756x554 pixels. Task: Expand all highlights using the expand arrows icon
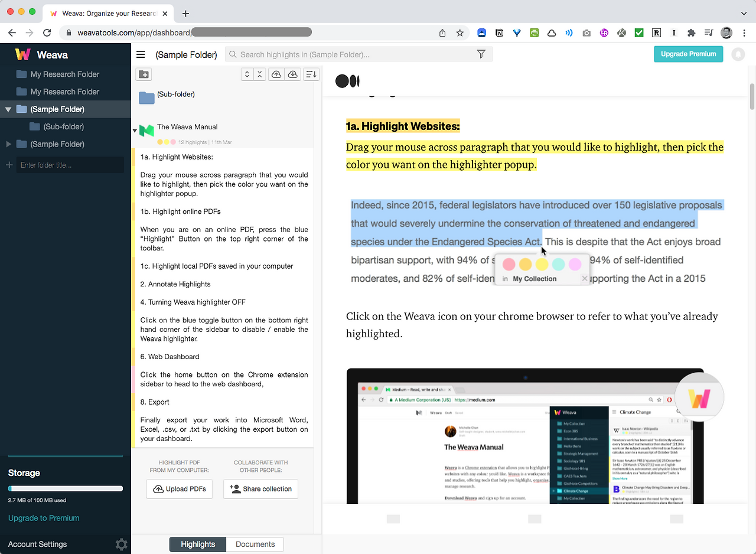click(x=247, y=74)
